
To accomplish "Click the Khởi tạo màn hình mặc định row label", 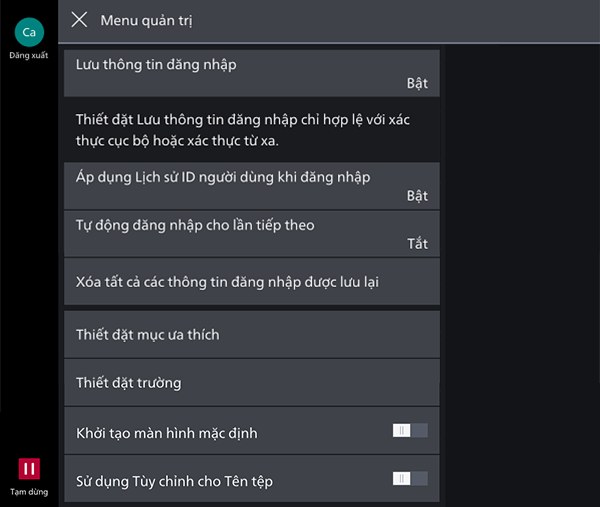I will click(x=167, y=434).
